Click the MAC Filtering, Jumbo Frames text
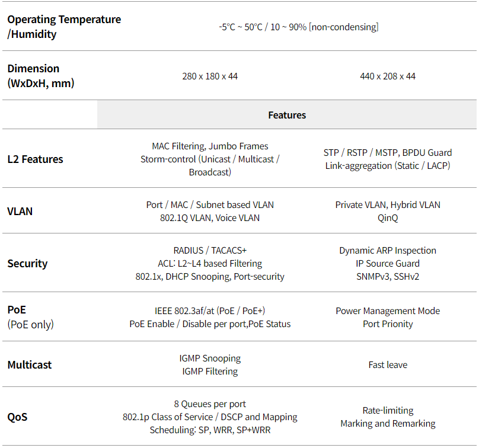 coord(210,146)
